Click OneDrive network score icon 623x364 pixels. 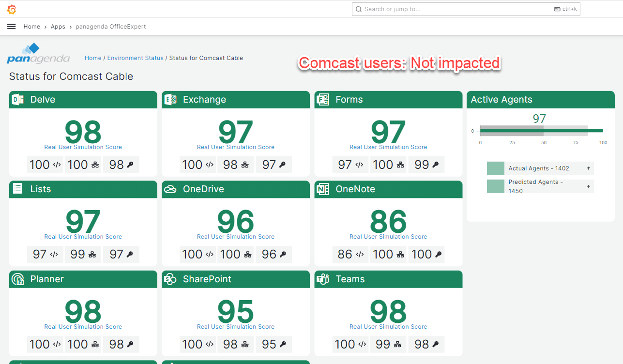point(248,254)
